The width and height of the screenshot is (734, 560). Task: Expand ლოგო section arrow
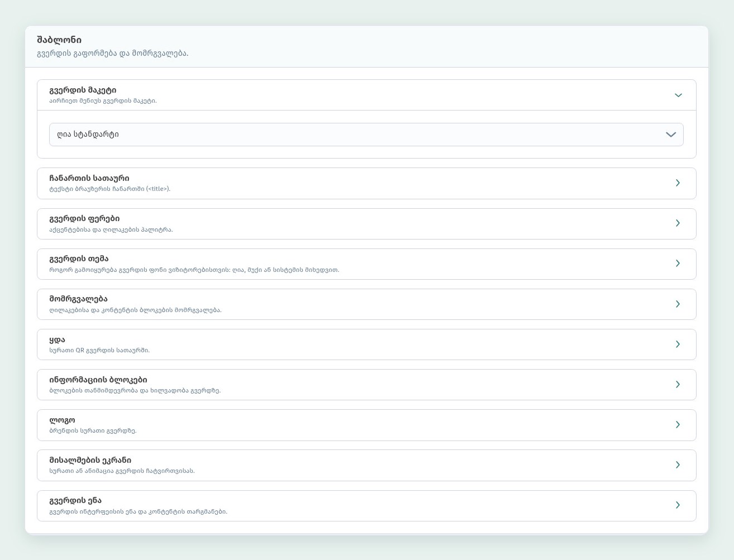click(678, 425)
